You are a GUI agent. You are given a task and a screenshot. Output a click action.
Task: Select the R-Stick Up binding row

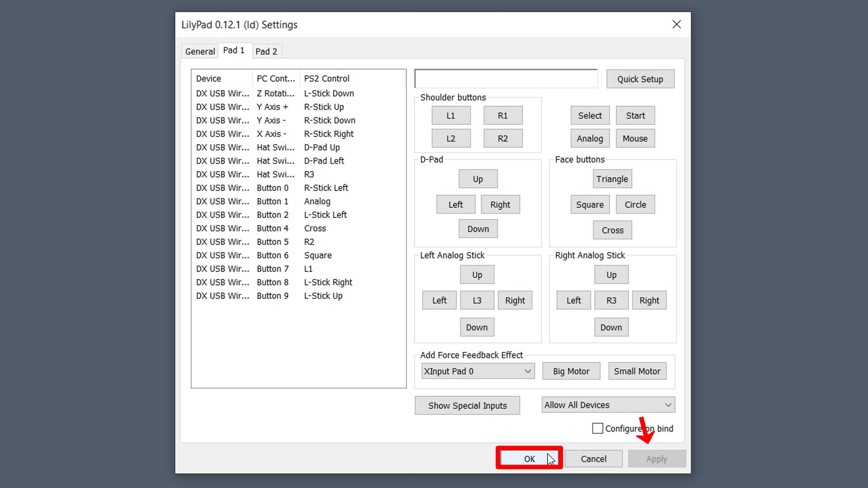click(298, 107)
